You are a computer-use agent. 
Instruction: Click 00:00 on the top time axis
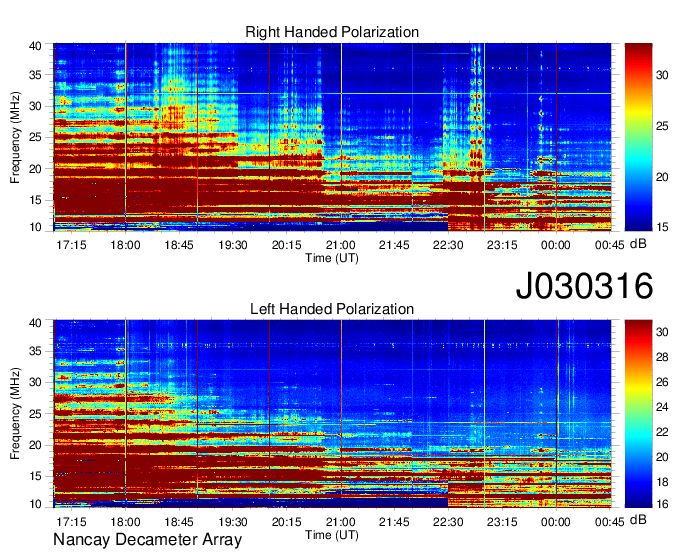click(556, 245)
